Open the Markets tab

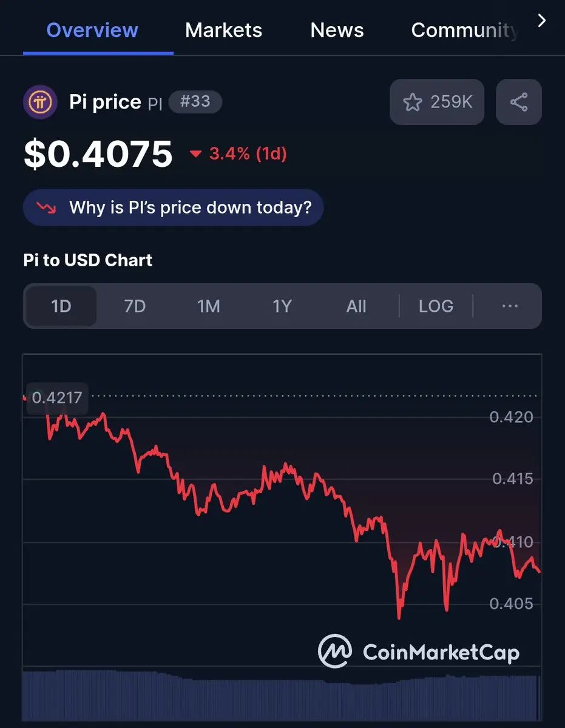pos(223,30)
